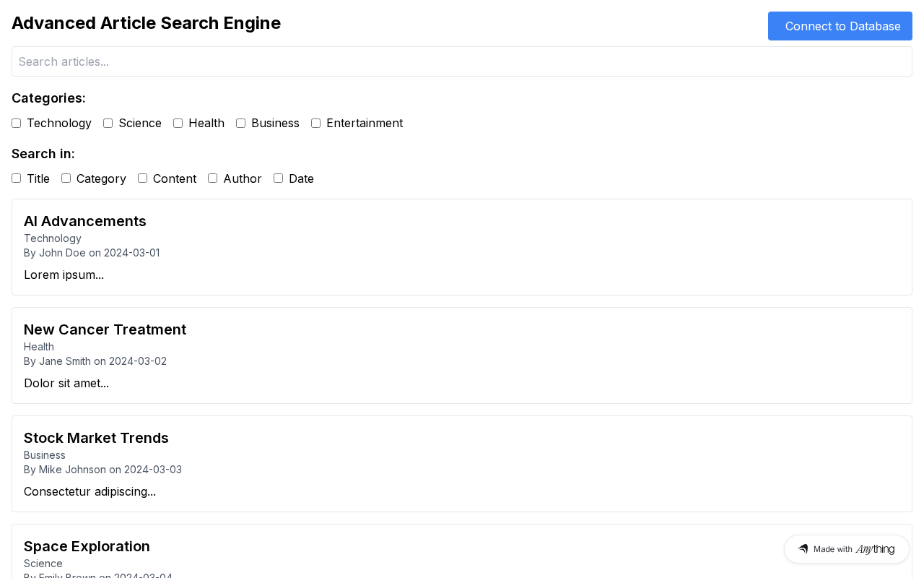924x578 pixels.
Task: Toggle the Entertainment category checkbox
Action: (316, 124)
